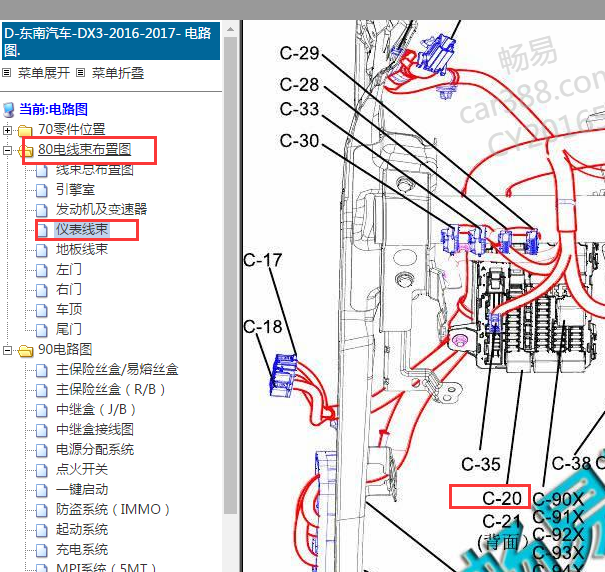This screenshot has width=605, height=572.
Task: Open 发动机及变速器 page
Action: coord(101,209)
